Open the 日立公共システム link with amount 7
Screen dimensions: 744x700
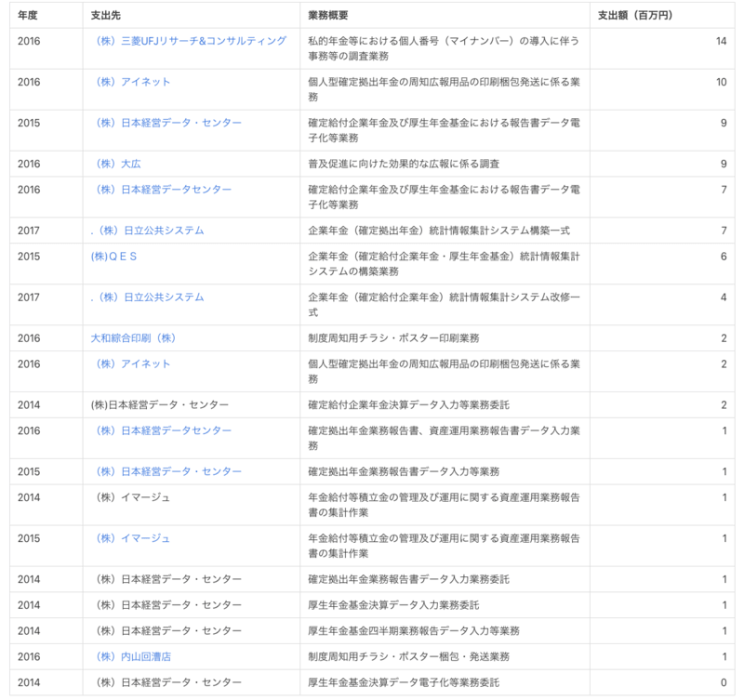pyautogui.click(x=147, y=231)
